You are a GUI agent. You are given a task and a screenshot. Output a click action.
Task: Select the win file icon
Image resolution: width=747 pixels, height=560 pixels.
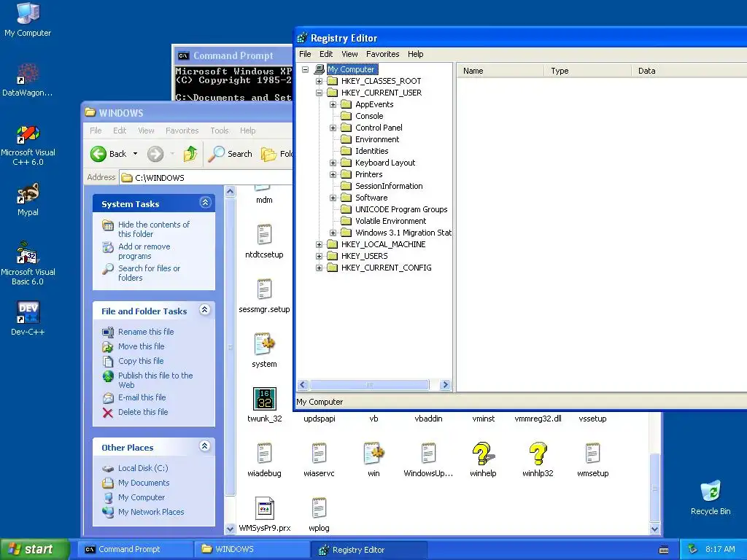point(374,454)
